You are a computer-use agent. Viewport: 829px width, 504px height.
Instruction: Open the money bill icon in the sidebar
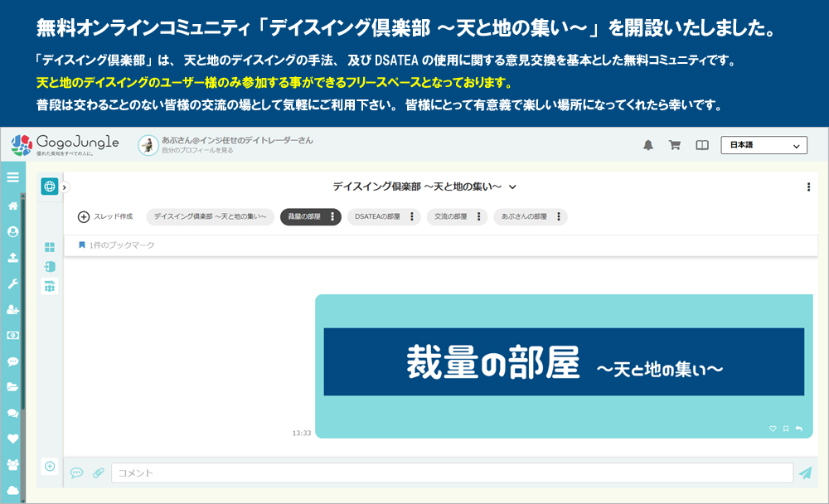(x=12, y=335)
